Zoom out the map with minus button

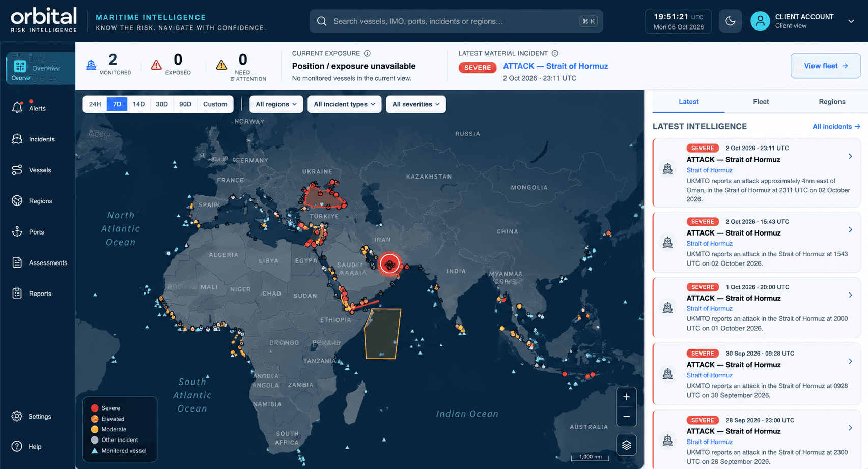click(626, 417)
